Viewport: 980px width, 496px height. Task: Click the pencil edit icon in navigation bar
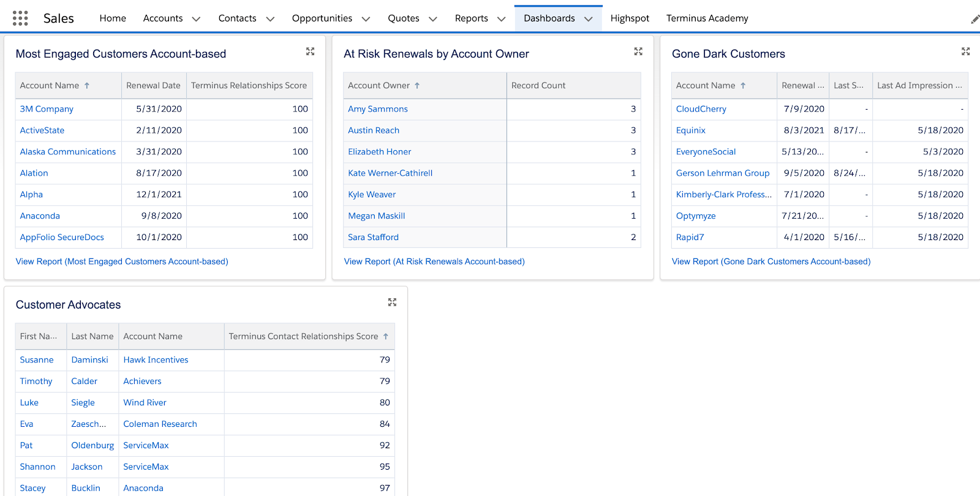tap(974, 20)
